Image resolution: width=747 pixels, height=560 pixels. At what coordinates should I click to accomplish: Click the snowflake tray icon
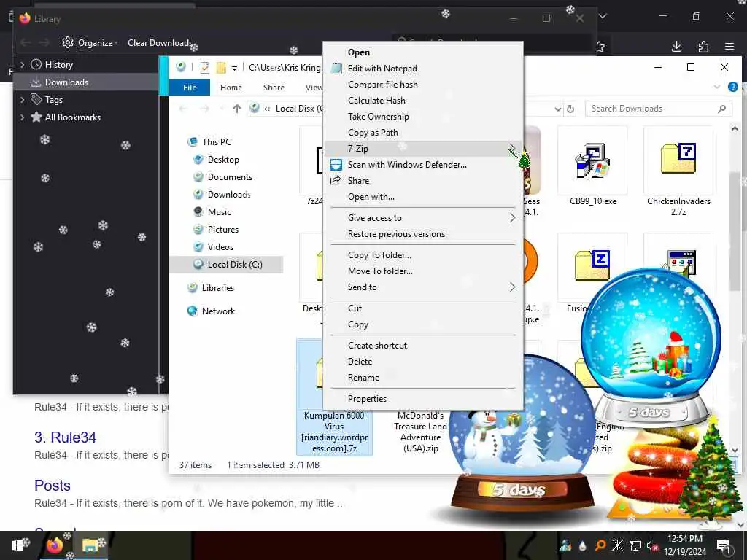pos(617,545)
